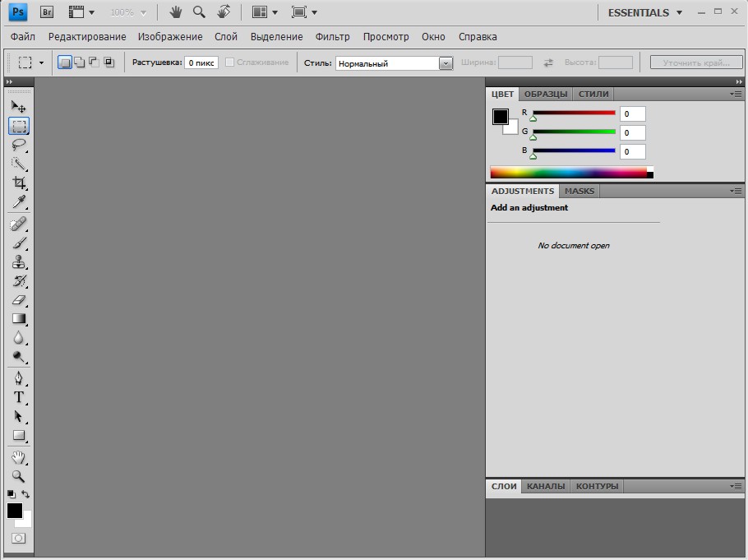Reset default foreground and background colors
The height and width of the screenshot is (560, 748).
coord(12,494)
